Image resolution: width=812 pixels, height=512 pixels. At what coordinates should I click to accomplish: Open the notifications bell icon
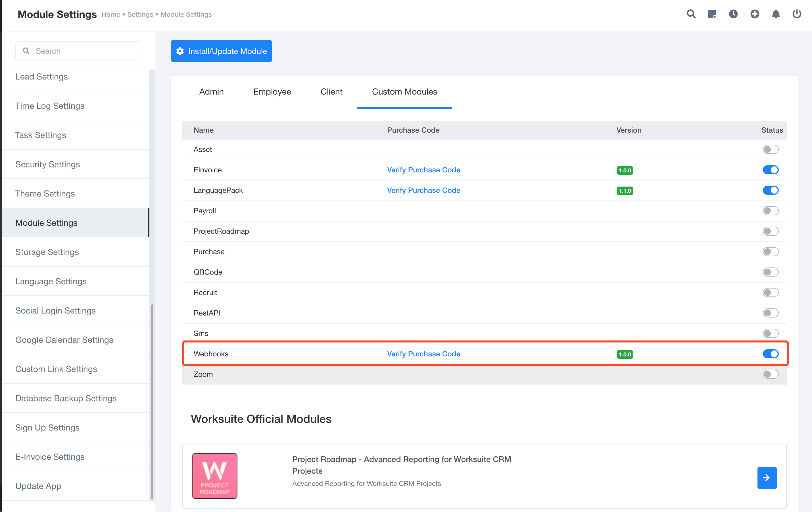(776, 14)
